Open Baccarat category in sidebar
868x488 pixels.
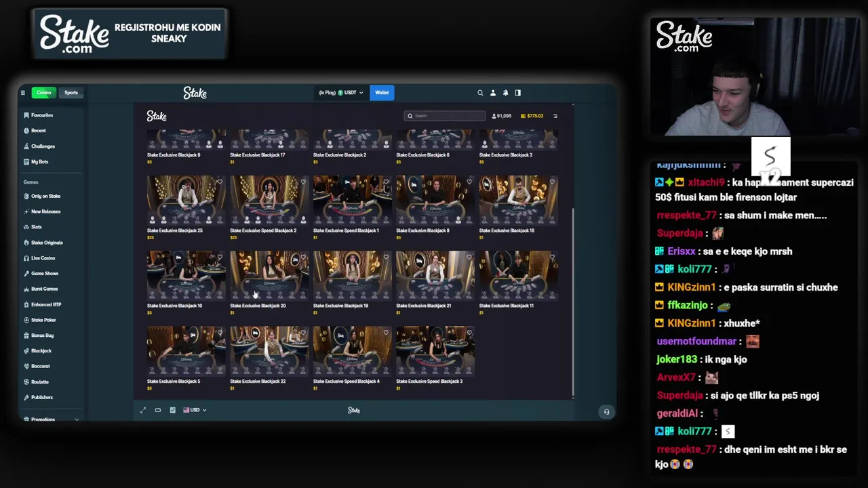(x=37, y=367)
